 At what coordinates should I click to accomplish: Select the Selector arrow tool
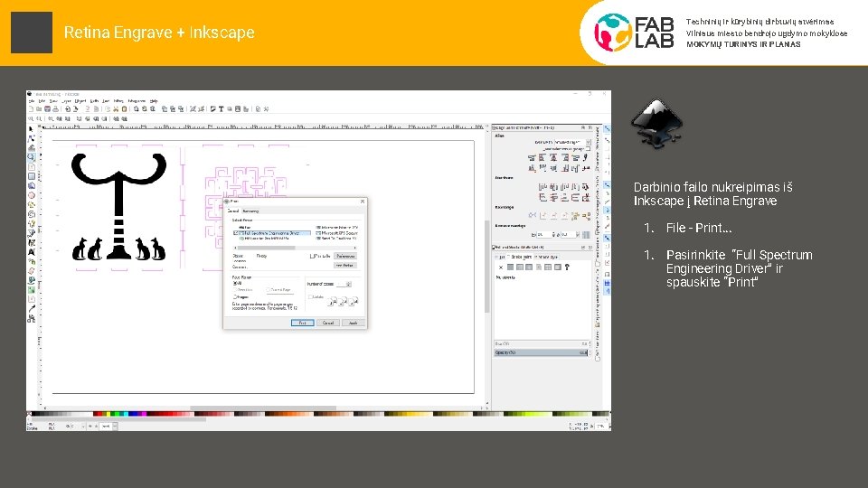[32, 129]
